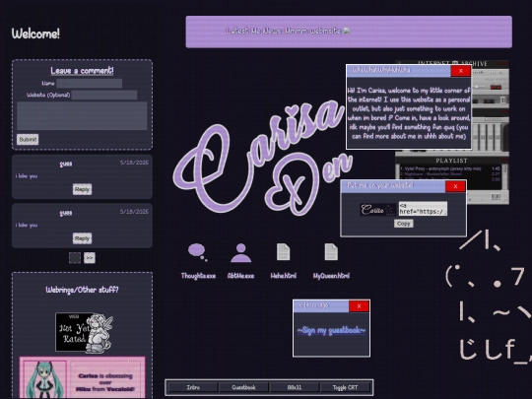Click into the comment message textarea

(82, 115)
